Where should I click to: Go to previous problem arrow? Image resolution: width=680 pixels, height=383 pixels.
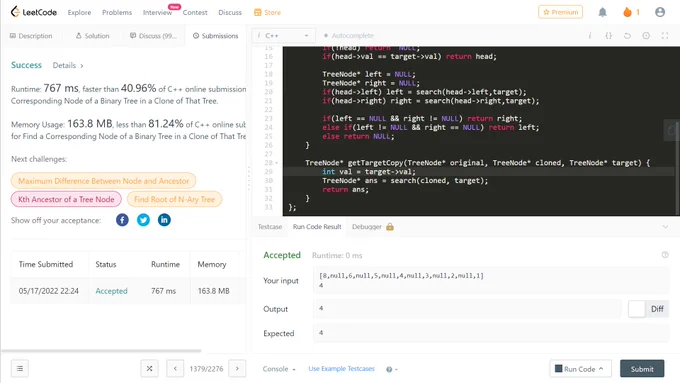tap(175, 369)
